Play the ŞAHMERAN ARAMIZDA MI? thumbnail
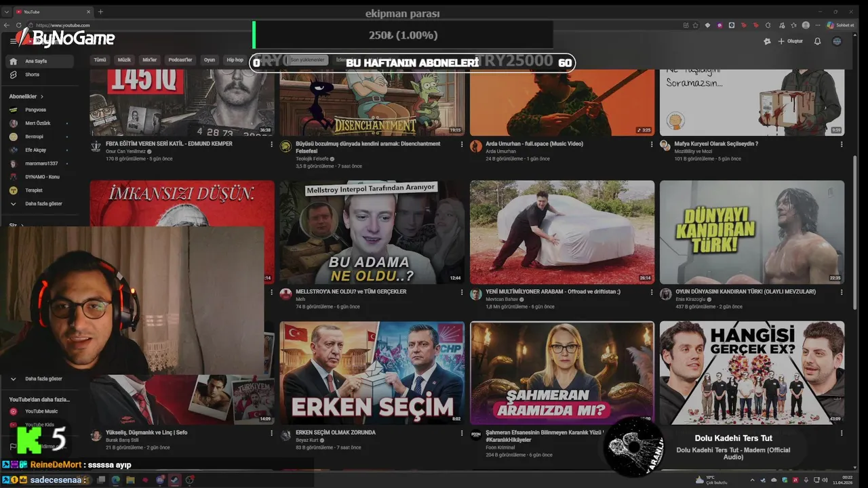 pos(562,373)
